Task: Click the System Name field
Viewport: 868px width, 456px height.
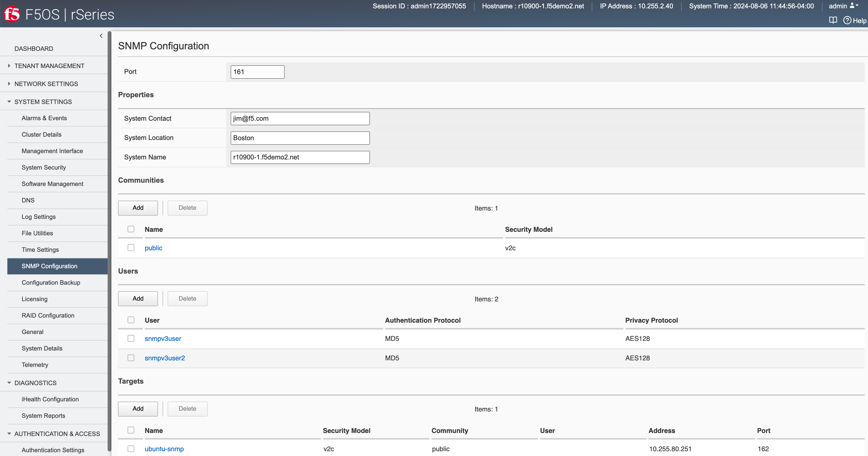Action: [300, 157]
